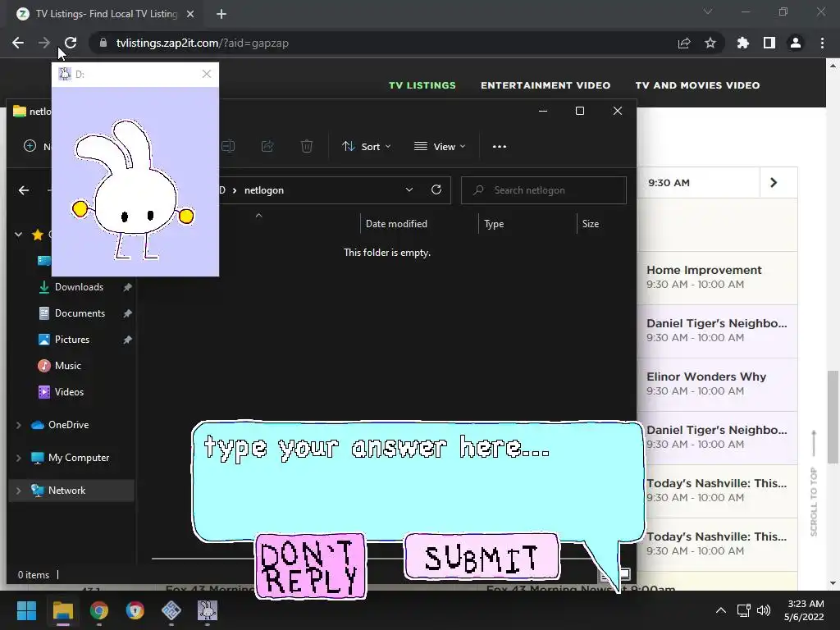
Task: Click the Rename icon in Explorer toolbar
Action: click(x=228, y=146)
